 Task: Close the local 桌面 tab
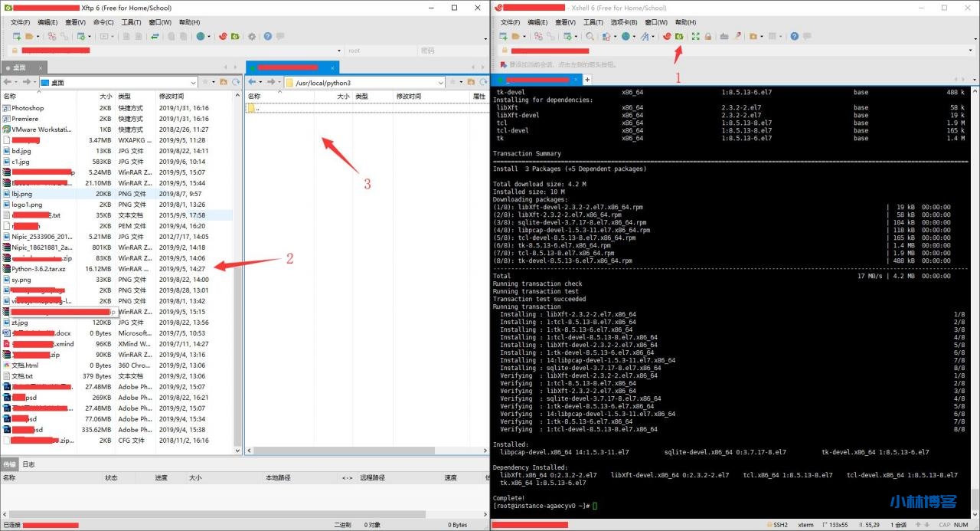coord(41,67)
